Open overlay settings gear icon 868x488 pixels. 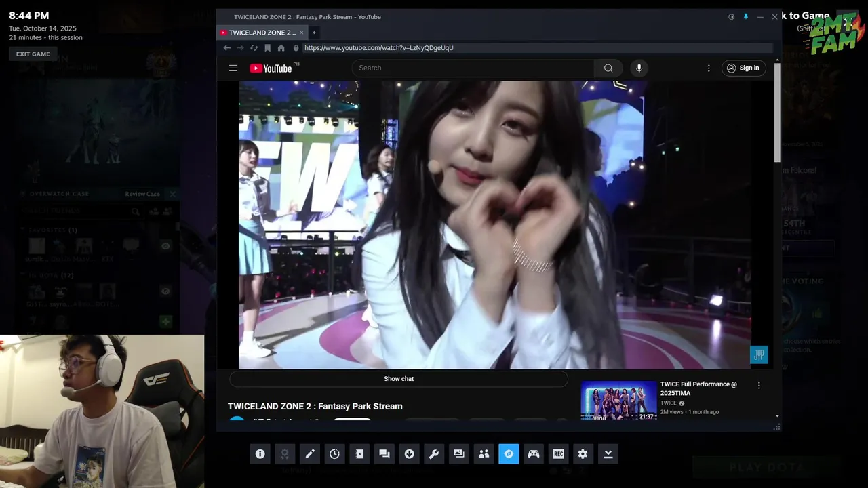(x=583, y=454)
